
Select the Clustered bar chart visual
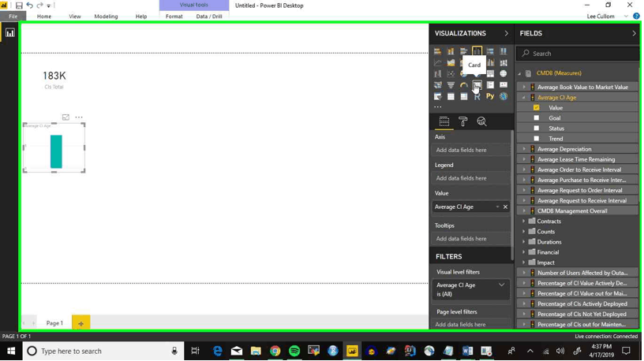(x=464, y=51)
